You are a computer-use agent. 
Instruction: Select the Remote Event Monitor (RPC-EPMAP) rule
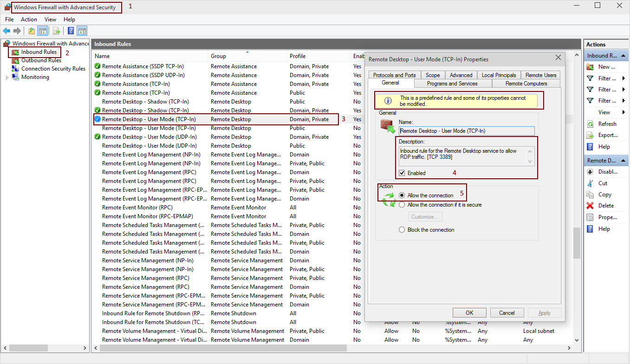[x=227, y=216]
